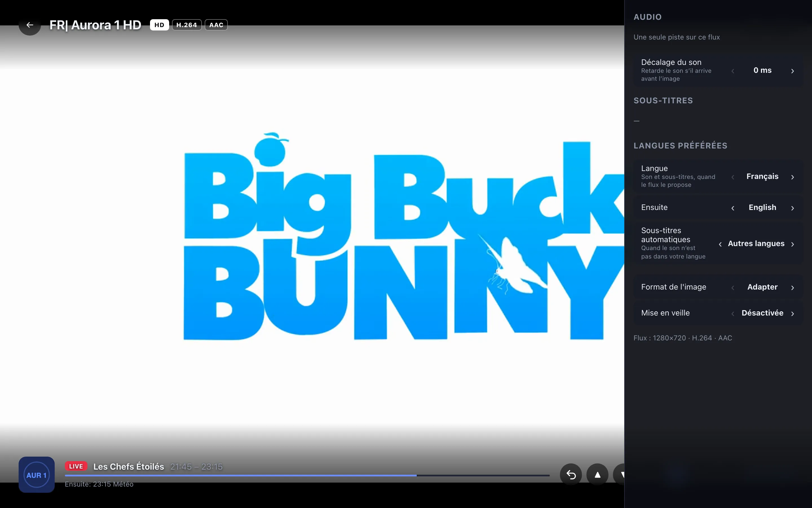
Task: Click the SOUS-TITRES section heading
Action: click(x=663, y=100)
